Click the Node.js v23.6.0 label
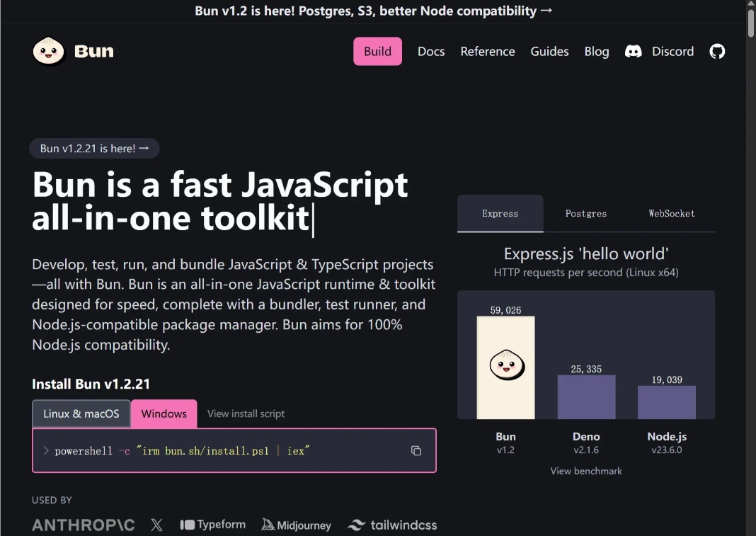The image size is (756, 536). 667,443
